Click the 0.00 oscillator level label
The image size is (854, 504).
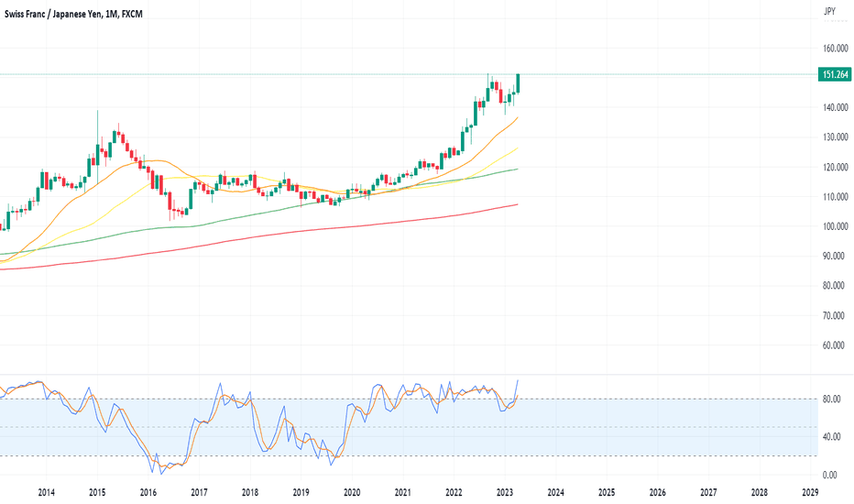tap(829, 475)
